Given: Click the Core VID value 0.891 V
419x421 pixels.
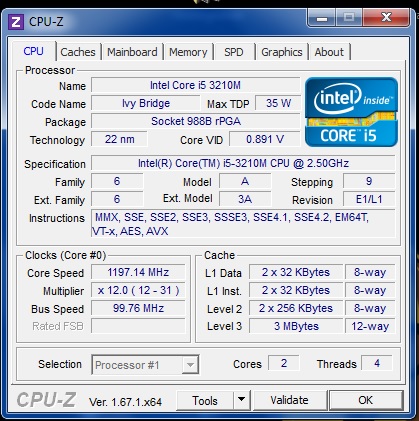Looking at the screenshot, I should tap(265, 139).
